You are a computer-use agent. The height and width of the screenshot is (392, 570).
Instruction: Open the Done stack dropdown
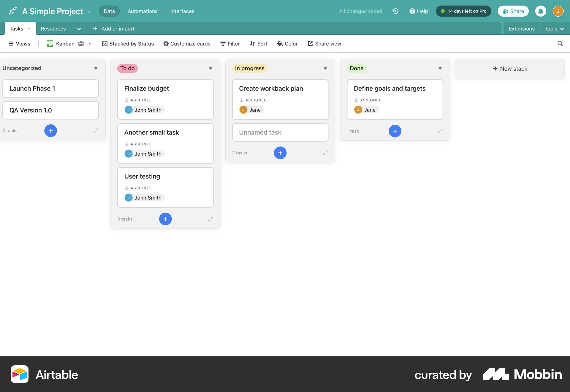click(x=440, y=68)
